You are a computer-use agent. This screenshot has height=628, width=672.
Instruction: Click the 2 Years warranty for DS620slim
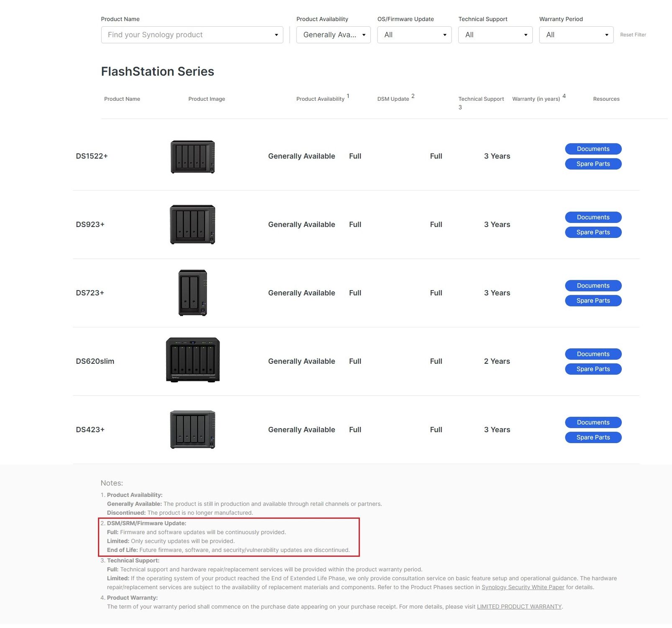pos(497,361)
